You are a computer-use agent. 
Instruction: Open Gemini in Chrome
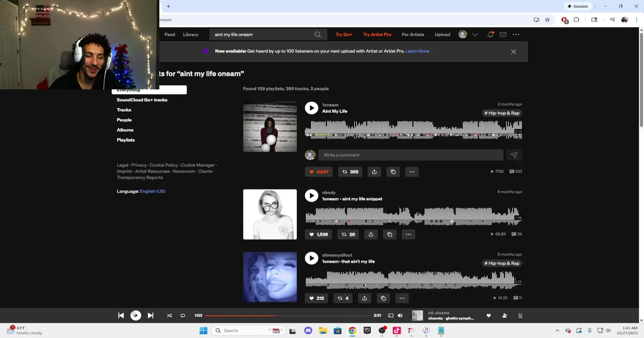point(577,6)
